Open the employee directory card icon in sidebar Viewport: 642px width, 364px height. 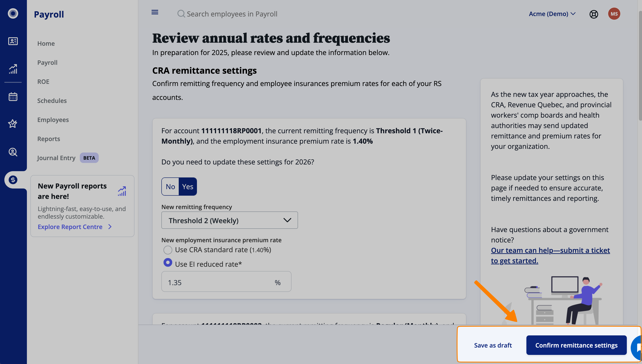(x=13, y=41)
